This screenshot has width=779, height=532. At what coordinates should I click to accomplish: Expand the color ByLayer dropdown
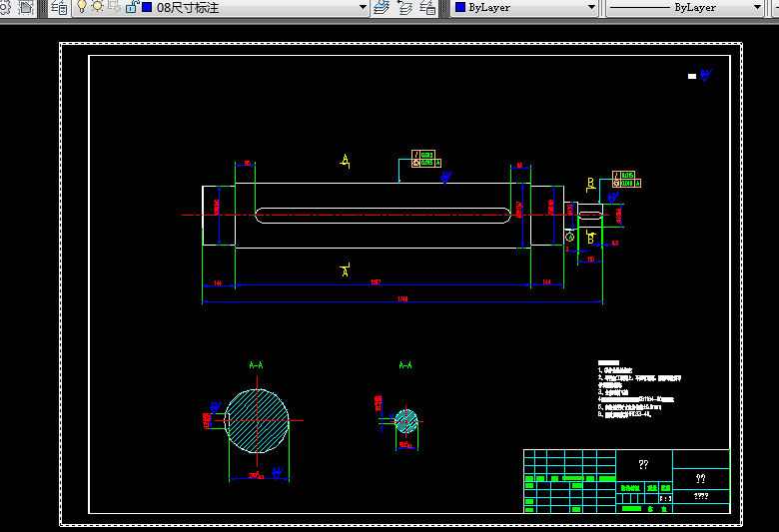click(x=591, y=7)
